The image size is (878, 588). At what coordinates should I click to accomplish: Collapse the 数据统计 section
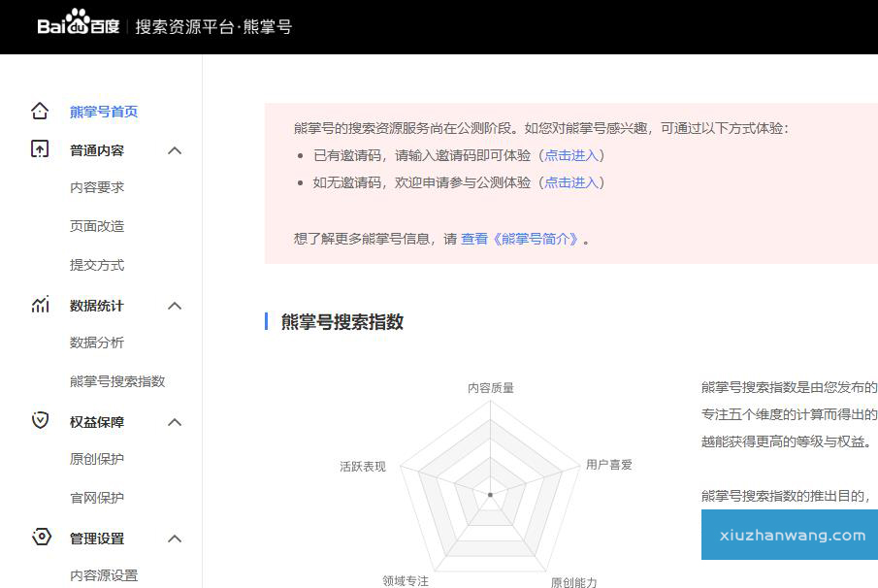175,306
